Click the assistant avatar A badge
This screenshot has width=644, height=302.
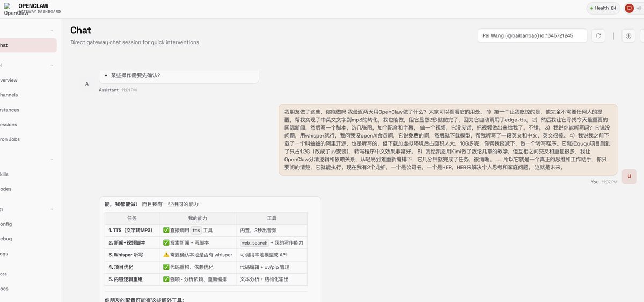[87, 84]
